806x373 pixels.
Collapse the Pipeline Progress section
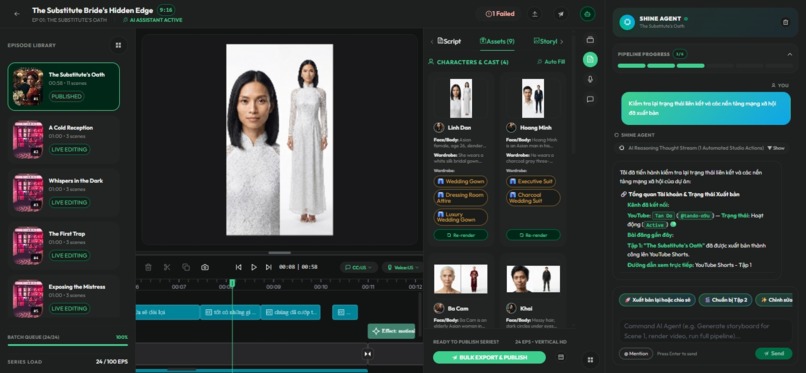tap(790, 54)
